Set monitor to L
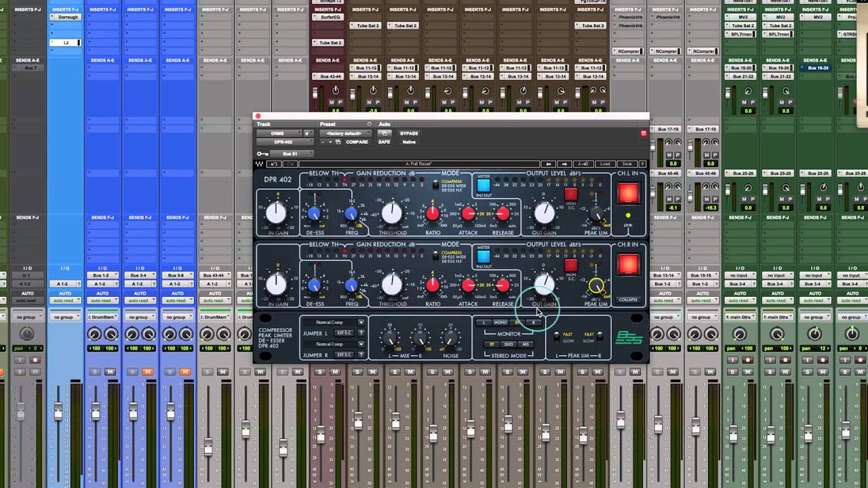Screen dimensions: 868x488 click(x=484, y=323)
